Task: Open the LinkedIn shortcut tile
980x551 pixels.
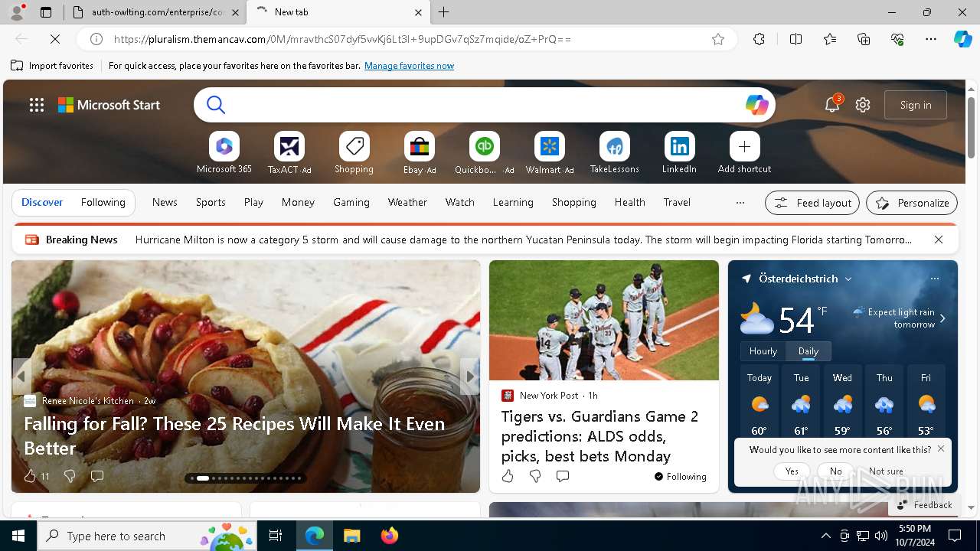Action: click(x=679, y=153)
